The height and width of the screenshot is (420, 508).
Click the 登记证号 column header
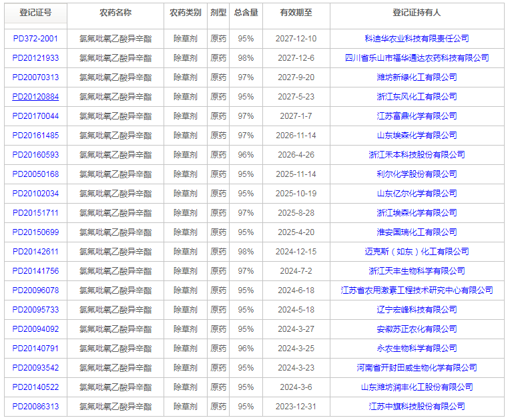tap(35, 13)
